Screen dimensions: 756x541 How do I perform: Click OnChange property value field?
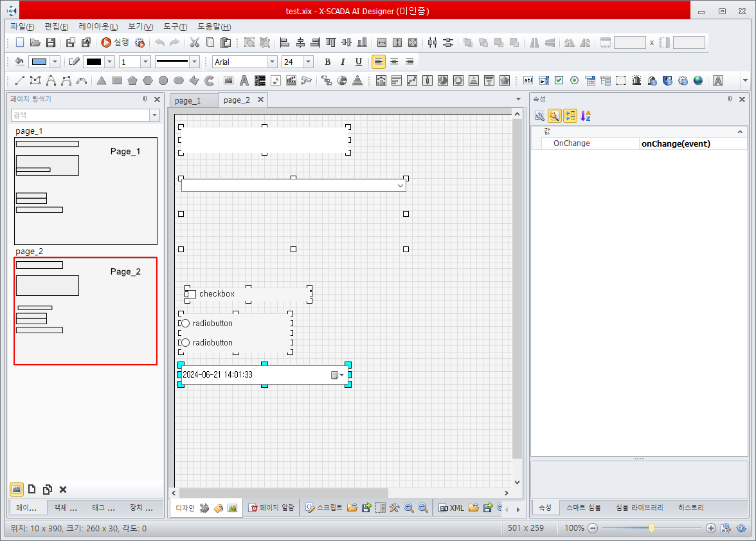click(693, 144)
